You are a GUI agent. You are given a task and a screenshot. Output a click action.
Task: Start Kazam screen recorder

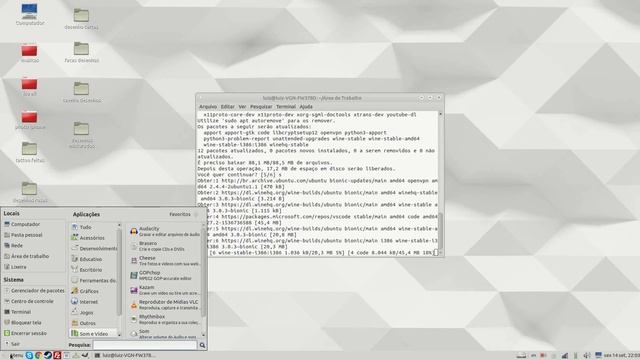click(164, 290)
